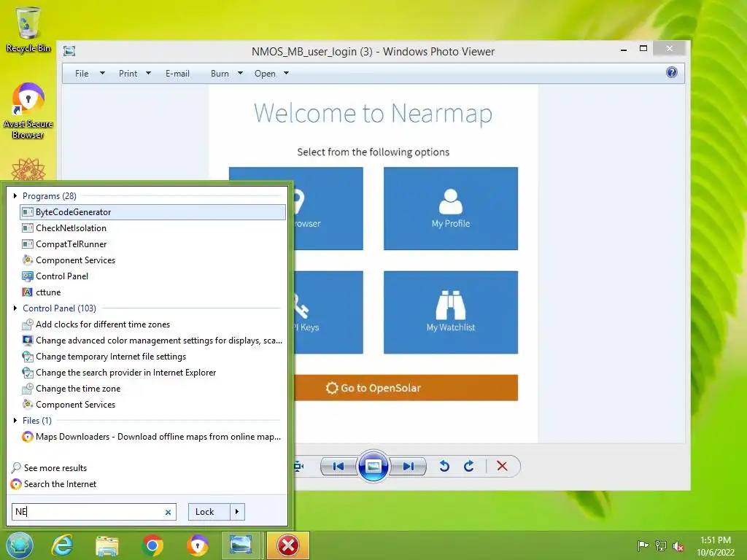Choose E-mail in the toolbar
The width and height of the screenshot is (747, 560).
pyautogui.click(x=177, y=74)
